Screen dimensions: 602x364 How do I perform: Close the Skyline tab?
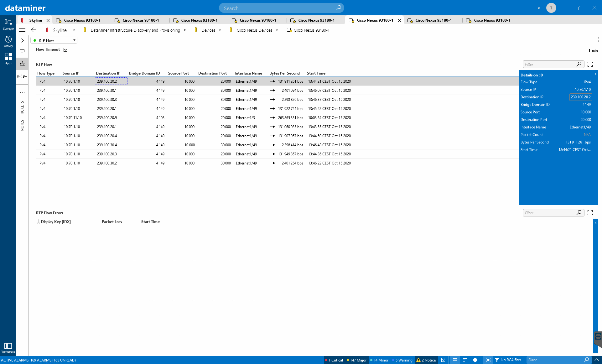pos(48,20)
